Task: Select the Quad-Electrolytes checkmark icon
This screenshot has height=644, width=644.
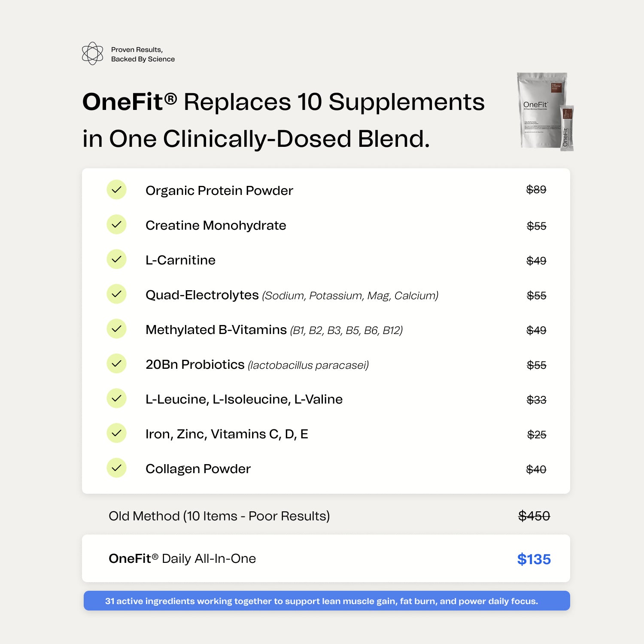Action: coord(116,294)
